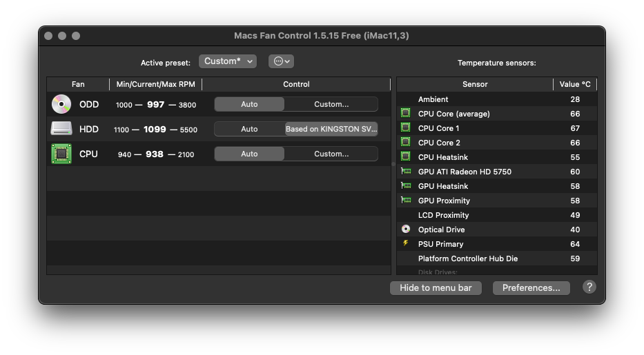644x355 pixels.
Task: Click CPU maximum RPM 2100
Action: pyautogui.click(x=186, y=154)
